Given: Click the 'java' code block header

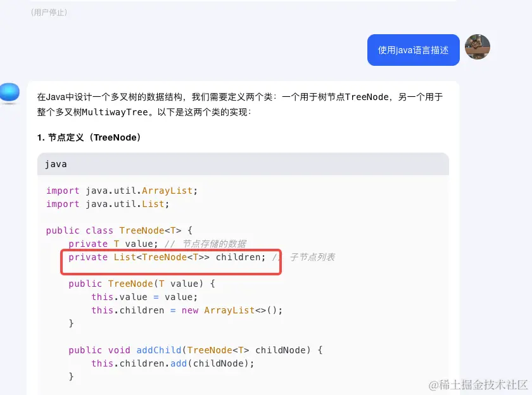Looking at the screenshot, I should point(243,164).
